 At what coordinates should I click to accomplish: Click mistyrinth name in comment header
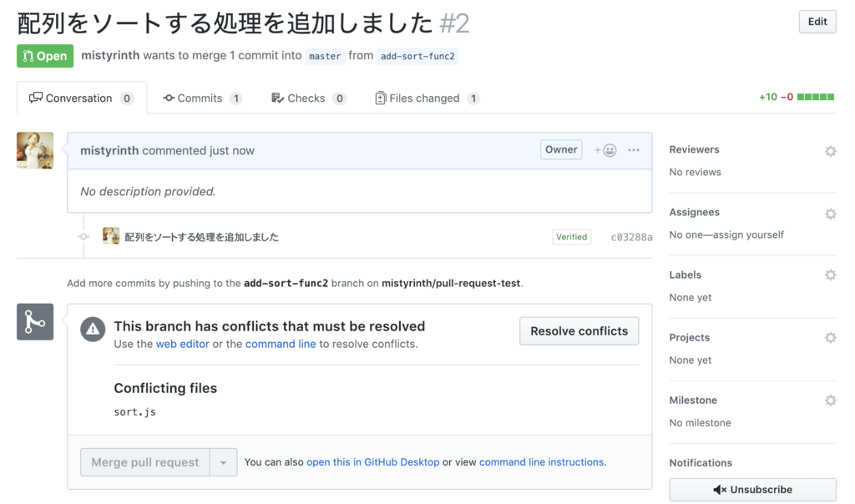click(x=109, y=150)
